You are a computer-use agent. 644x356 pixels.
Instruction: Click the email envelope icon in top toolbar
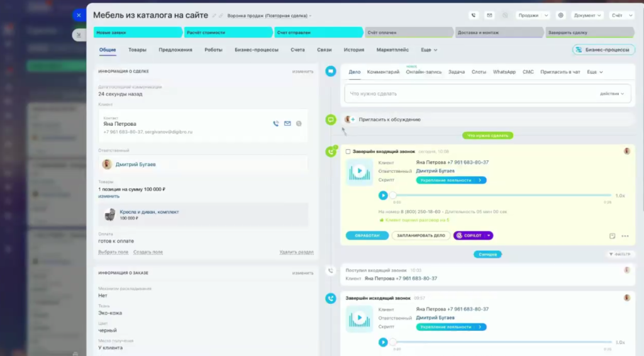(x=489, y=15)
